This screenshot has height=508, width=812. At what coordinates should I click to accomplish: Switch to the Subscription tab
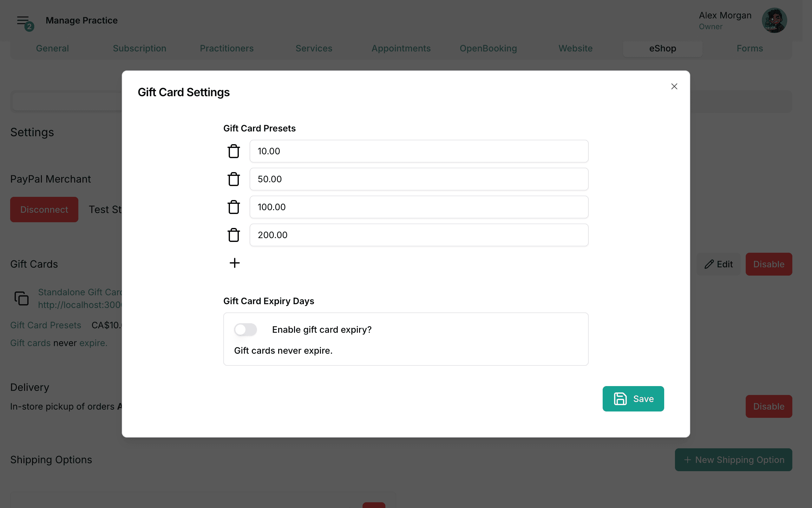pos(140,48)
